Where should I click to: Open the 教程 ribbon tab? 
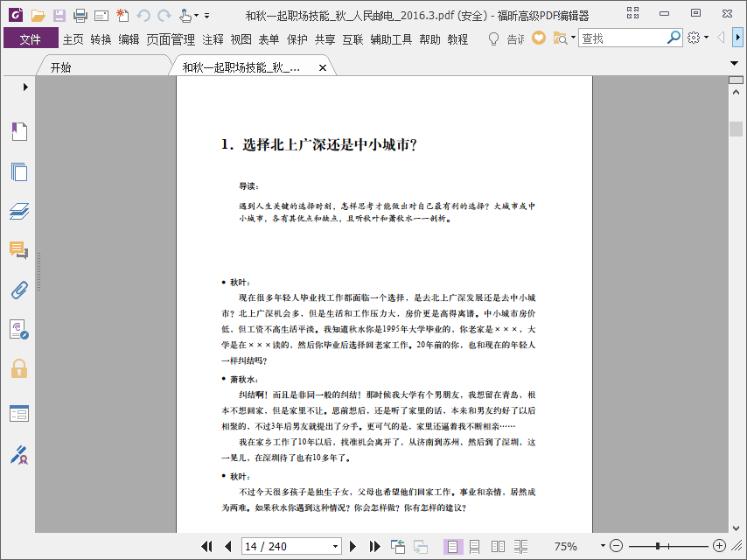click(457, 39)
